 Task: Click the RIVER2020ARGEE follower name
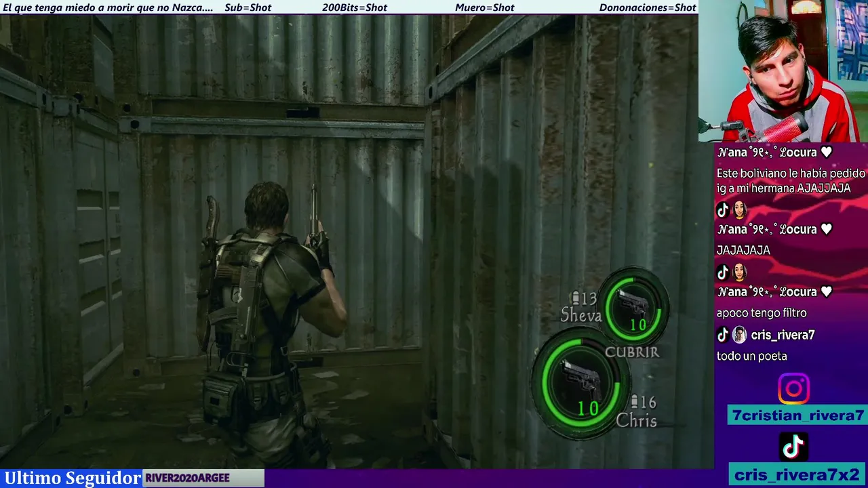[x=187, y=478]
